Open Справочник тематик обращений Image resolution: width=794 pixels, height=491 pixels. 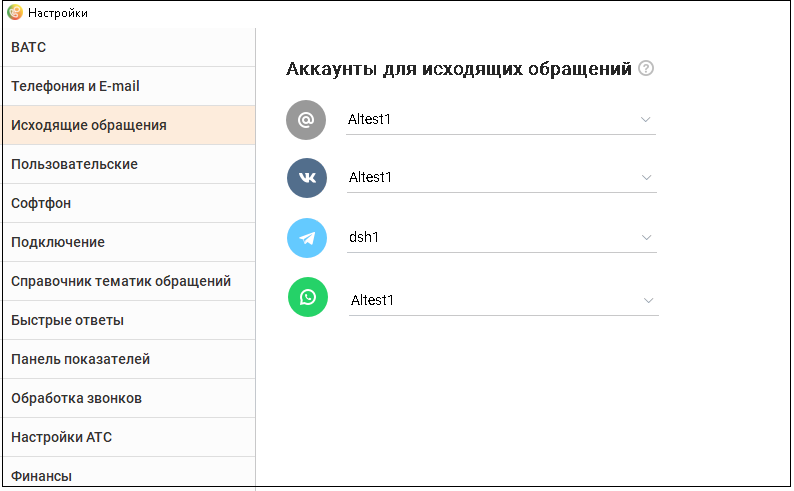pyautogui.click(x=129, y=281)
